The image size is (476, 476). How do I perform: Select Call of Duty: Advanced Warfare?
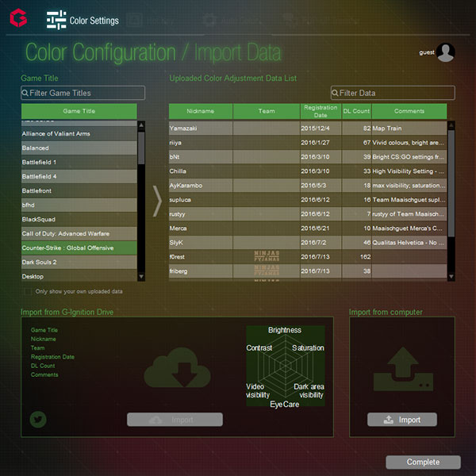pyautogui.click(x=79, y=233)
